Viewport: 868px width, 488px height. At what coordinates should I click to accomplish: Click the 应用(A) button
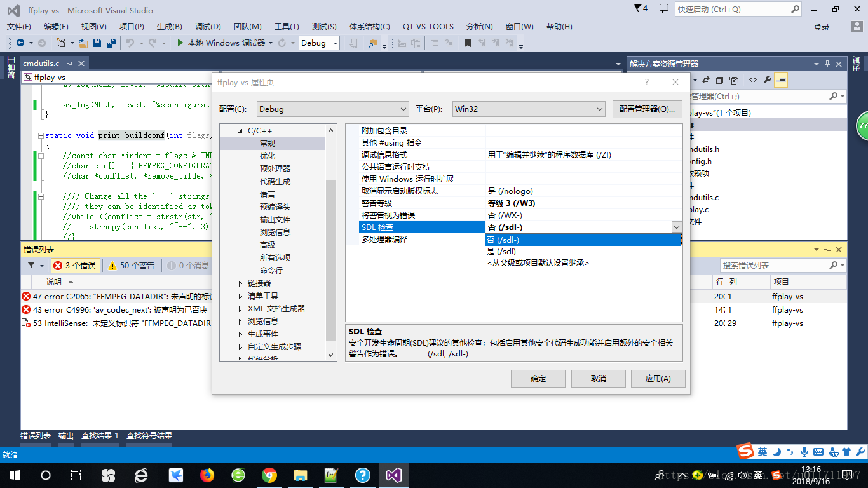[x=658, y=379]
